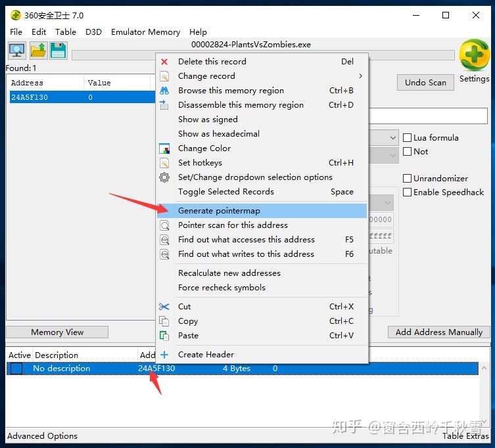This screenshot has width=495, height=448.
Task: Open Advanced Options at bottom left
Action: (42, 436)
